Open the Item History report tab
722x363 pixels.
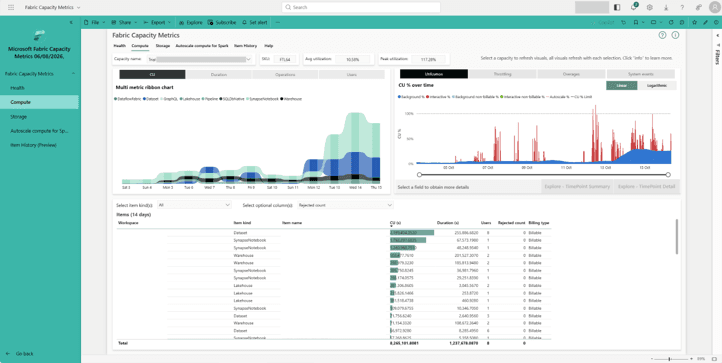245,46
